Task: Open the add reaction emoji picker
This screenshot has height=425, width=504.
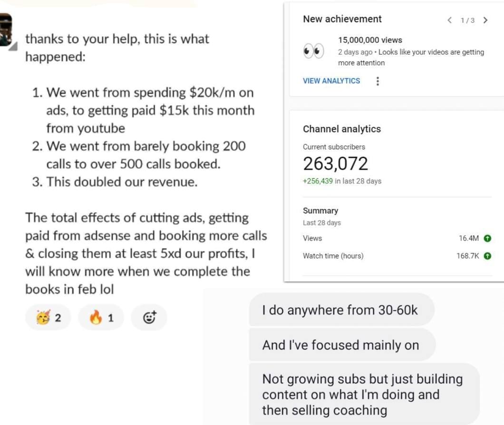Action: [150, 318]
